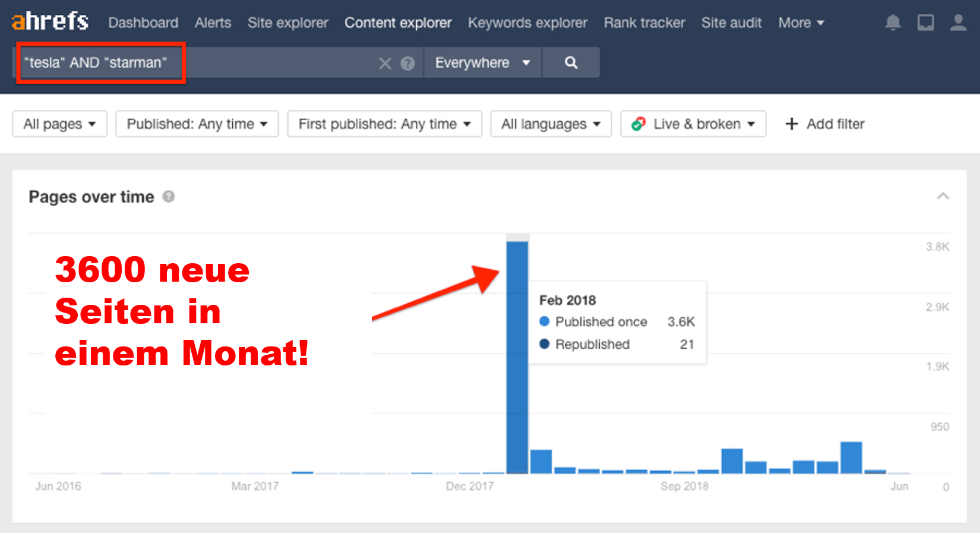The height and width of the screenshot is (533, 980).
Task: Open the All languages dropdown
Action: (551, 124)
